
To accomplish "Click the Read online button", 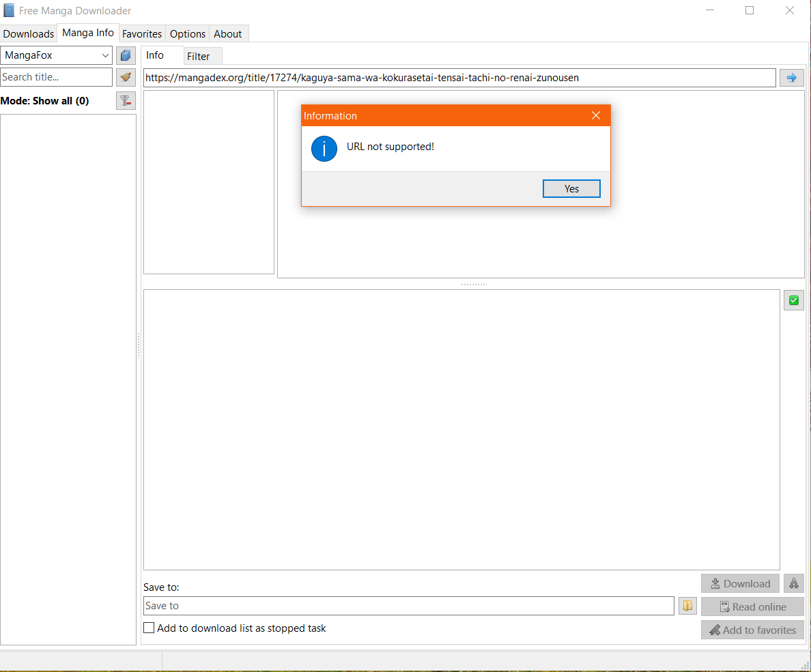I will click(x=752, y=607).
